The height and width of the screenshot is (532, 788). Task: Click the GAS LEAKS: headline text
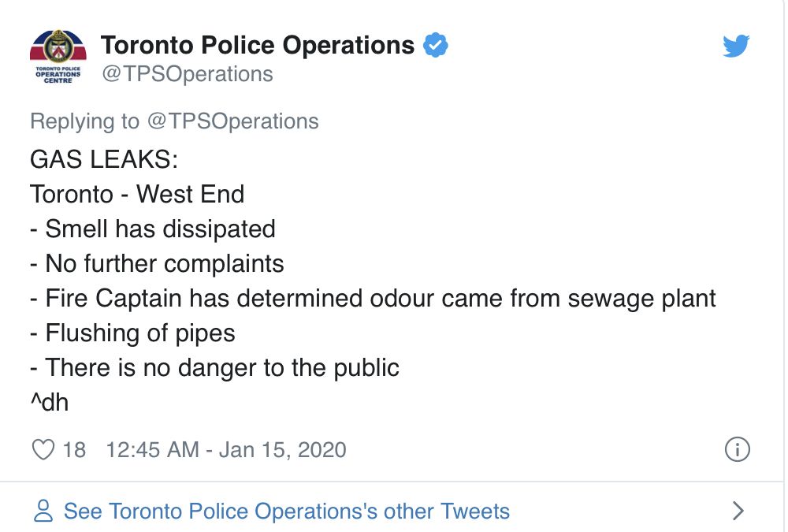(x=104, y=159)
